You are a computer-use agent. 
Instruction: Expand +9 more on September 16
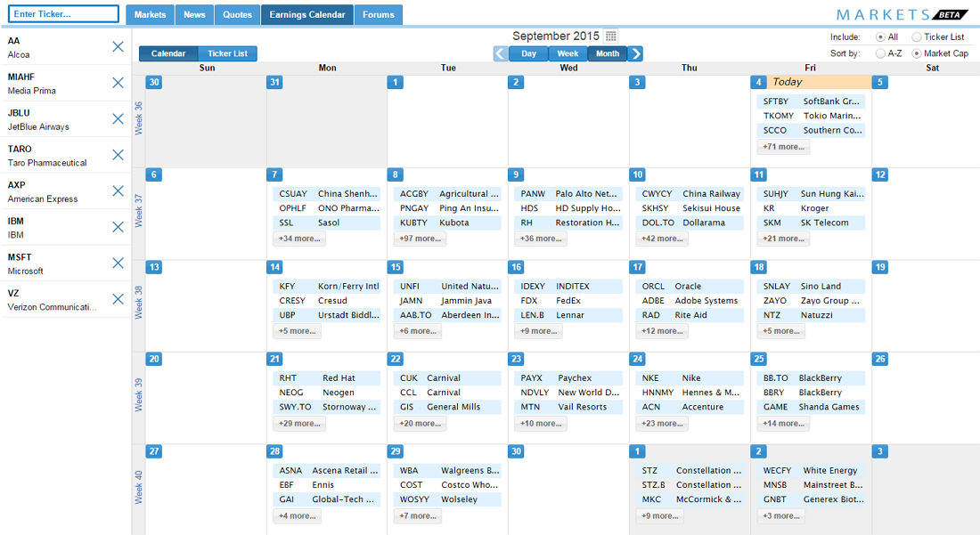(x=538, y=331)
